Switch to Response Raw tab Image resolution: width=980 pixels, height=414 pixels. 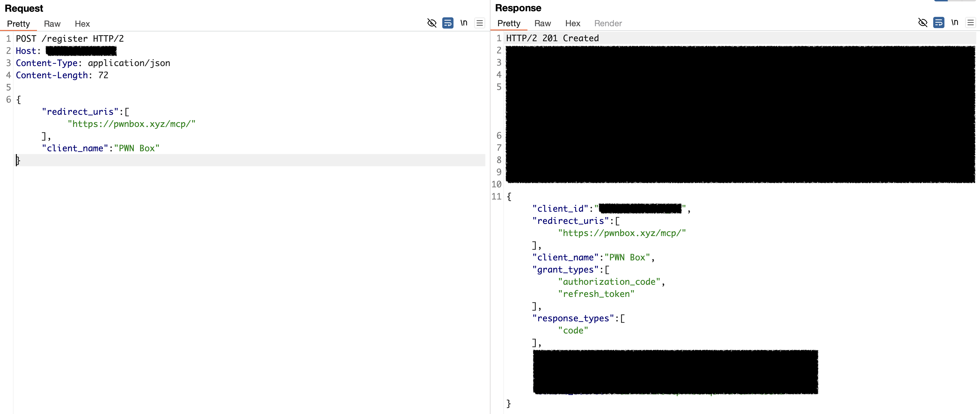pos(542,23)
